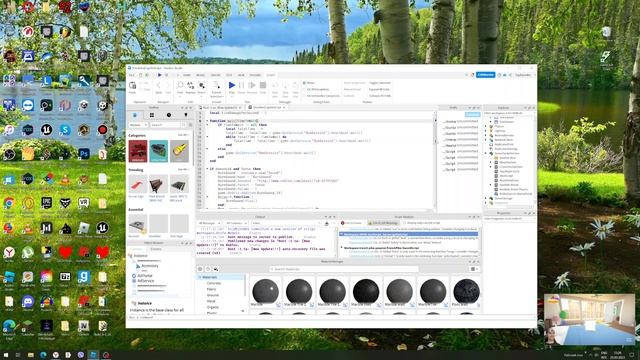The image size is (640, 360).
Task: Switch to the VIEW ribbon tab
Action: pyautogui.click(x=241, y=75)
